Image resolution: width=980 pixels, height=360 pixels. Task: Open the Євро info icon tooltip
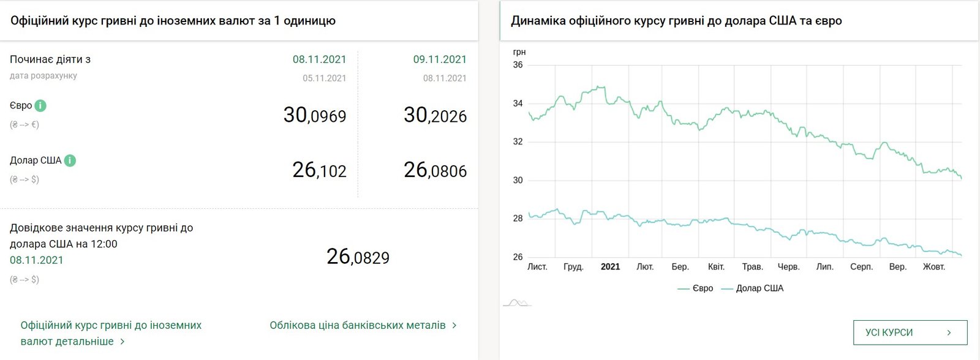pos(40,105)
